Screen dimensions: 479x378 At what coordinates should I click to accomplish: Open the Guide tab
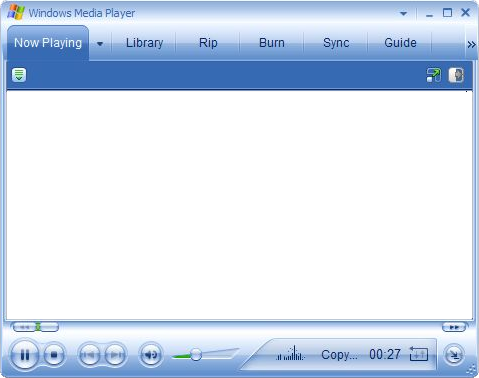click(400, 43)
